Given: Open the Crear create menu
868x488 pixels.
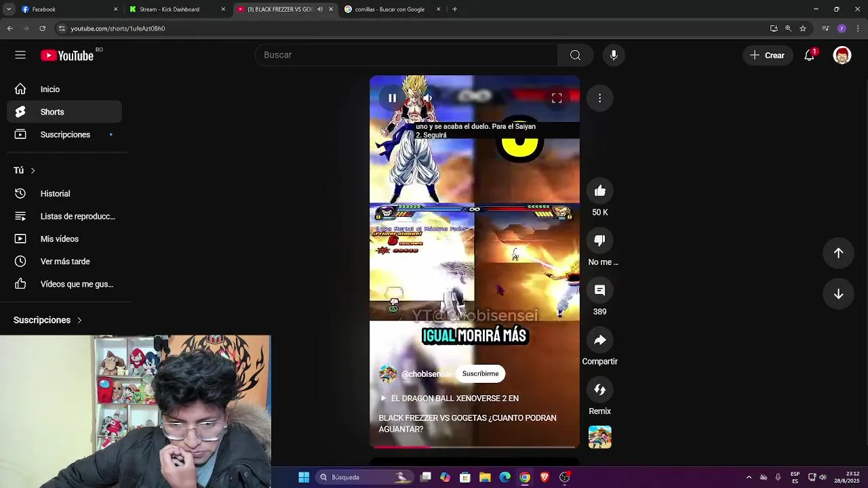Looking at the screenshot, I should tap(767, 56).
